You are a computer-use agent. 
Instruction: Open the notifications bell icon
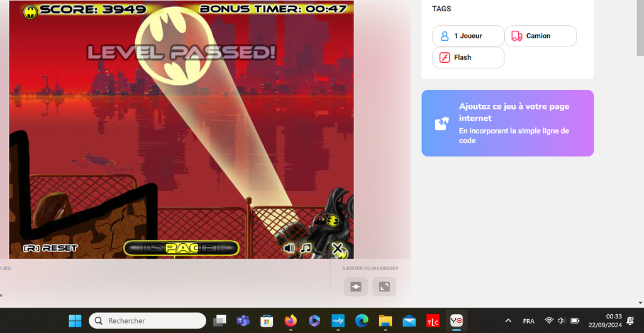tap(630, 320)
